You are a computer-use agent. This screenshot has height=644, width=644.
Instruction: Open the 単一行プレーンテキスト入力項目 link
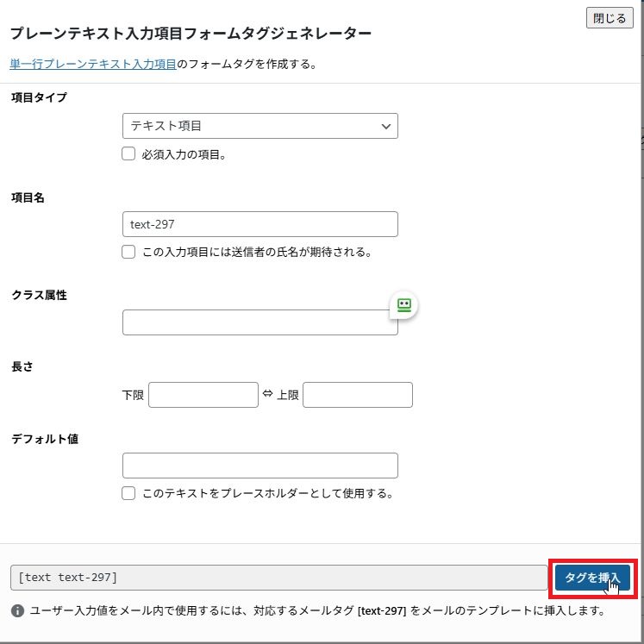93,64
